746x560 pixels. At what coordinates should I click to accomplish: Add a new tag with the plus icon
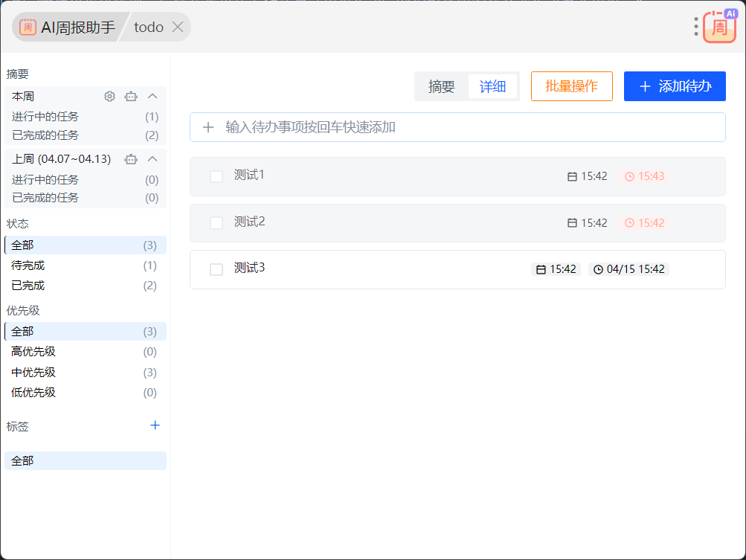point(155,425)
